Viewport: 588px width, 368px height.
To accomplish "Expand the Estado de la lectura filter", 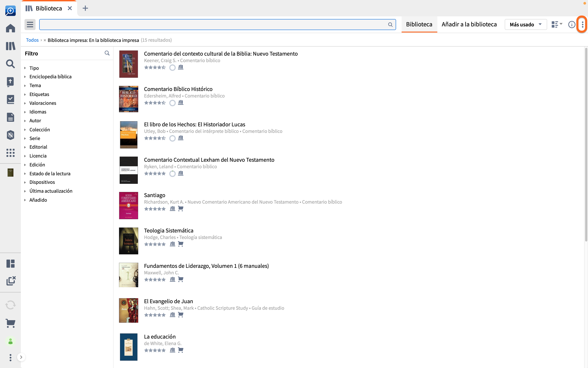I will pyautogui.click(x=25, y=174).
